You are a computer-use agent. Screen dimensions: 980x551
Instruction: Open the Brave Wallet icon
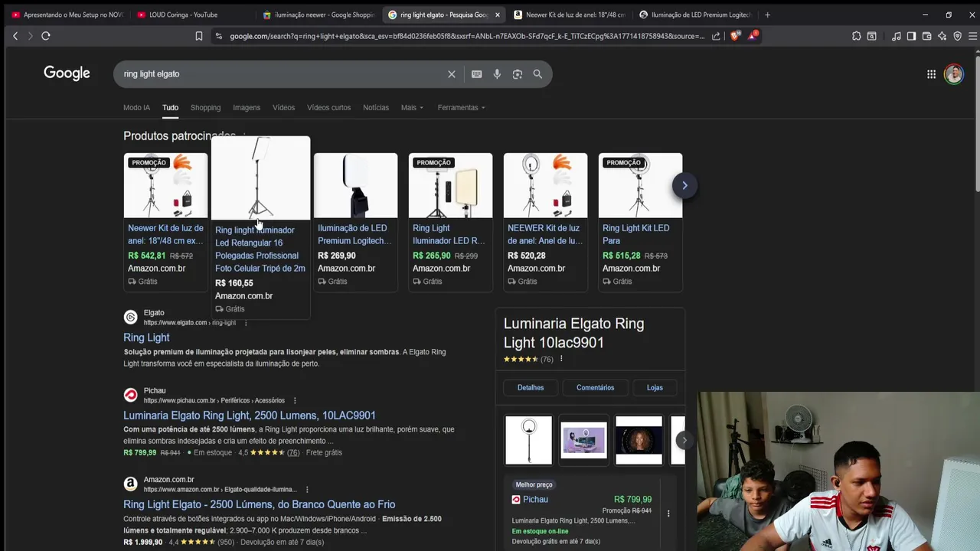(926, 36)
